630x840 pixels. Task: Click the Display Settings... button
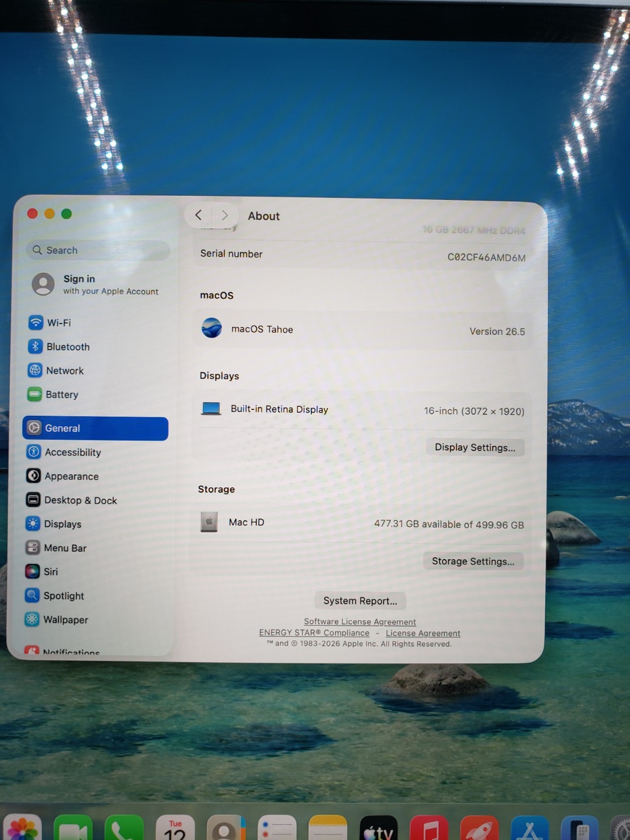pos(475,447)
